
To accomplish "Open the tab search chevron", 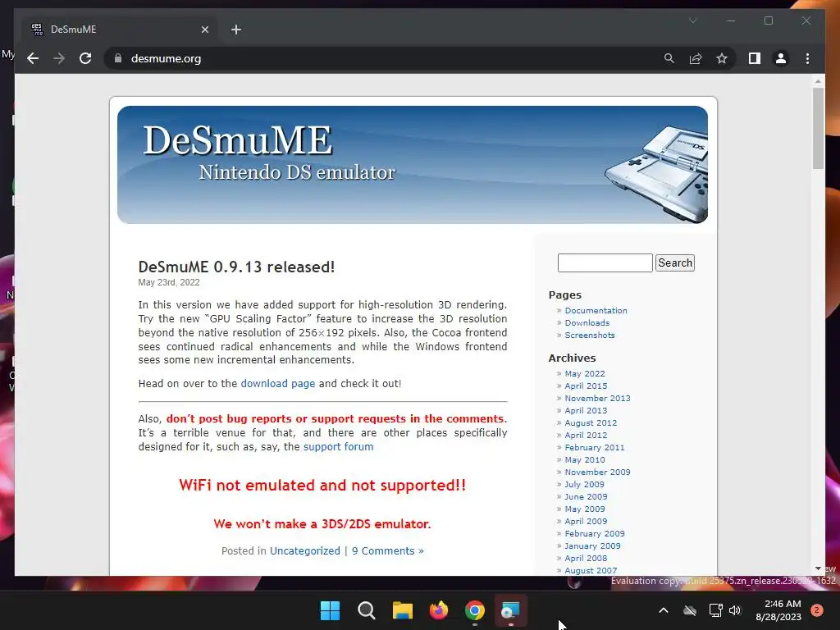I will pos(692,21).
